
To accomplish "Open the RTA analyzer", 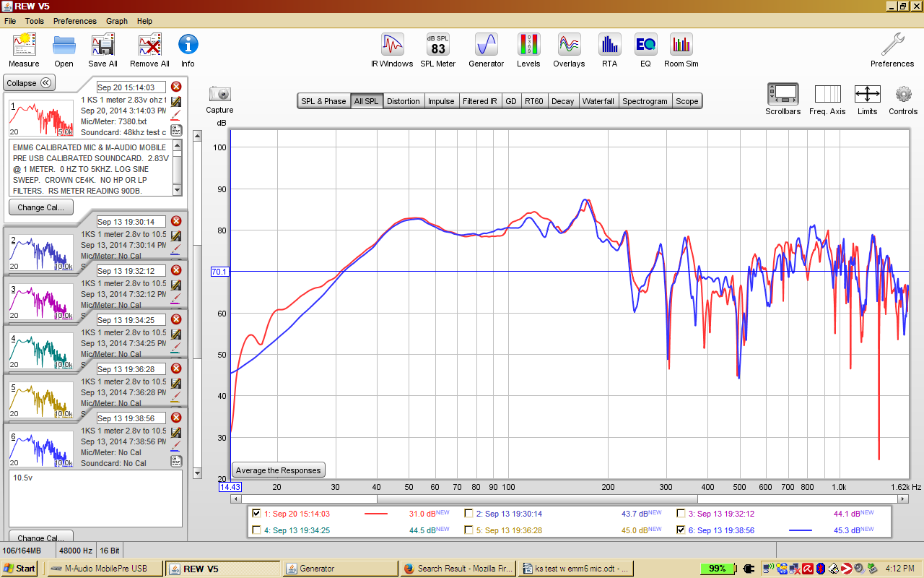I will [609, 45].
